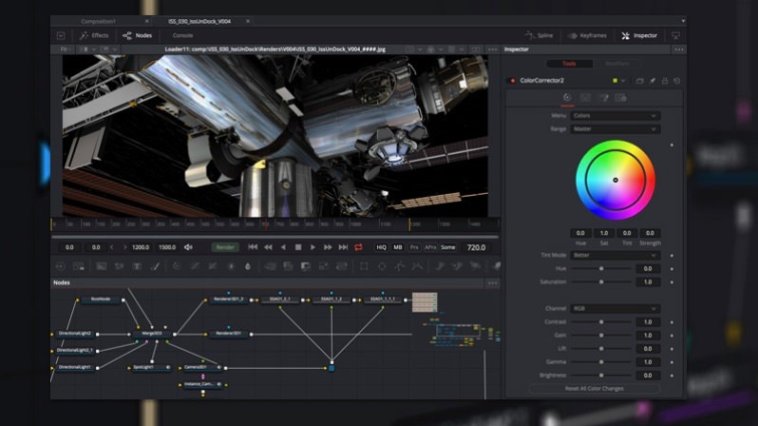The height and width of the screenshot is (426, 758).
Task: Open the Spline editor panel
Action: coord(539,35)
